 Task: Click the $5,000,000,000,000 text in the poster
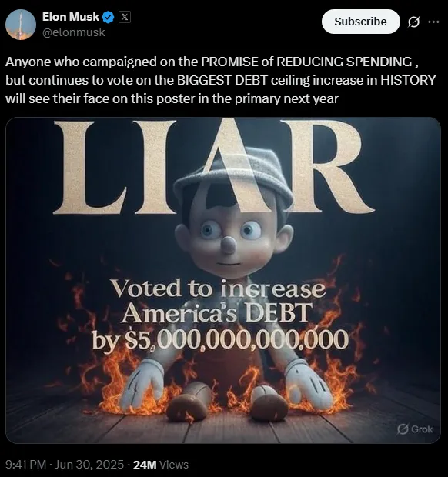click(x=237, y=339)
